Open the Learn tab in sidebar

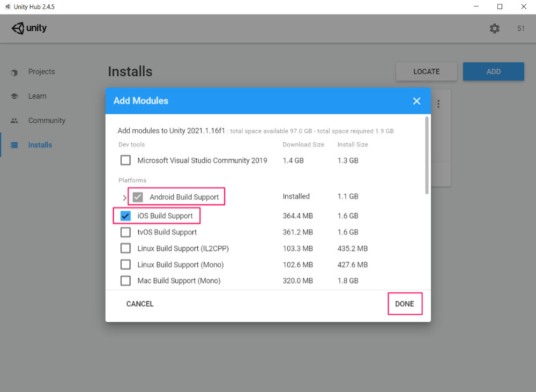38,96
